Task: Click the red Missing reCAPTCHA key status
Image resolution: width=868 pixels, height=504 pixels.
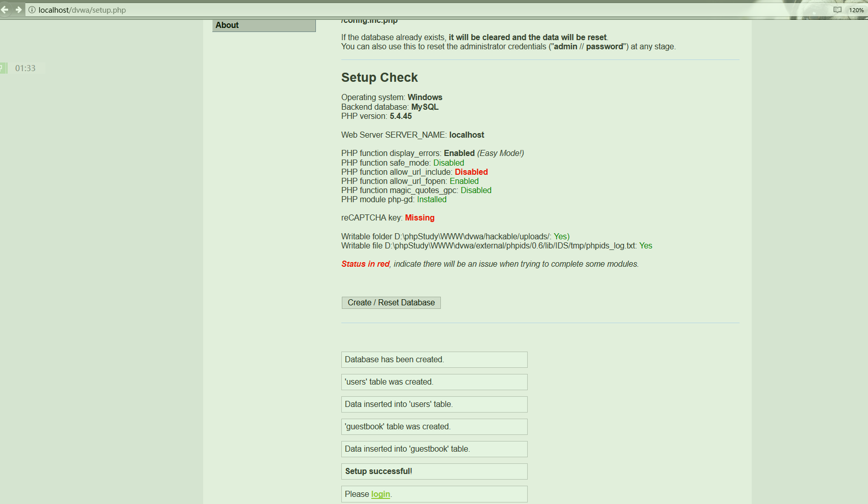Action: point(420,218)
